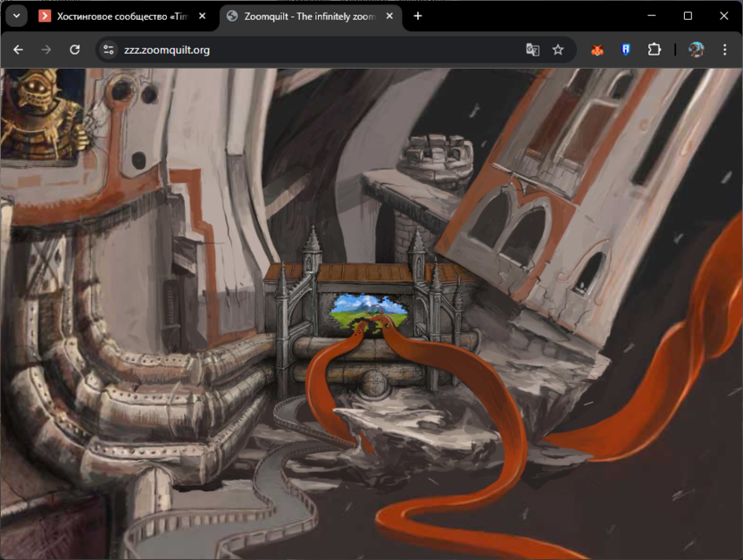The width and height of the screenshot is (743, 560).
Task: Open the blue shield extension
Action: [625, 50]
